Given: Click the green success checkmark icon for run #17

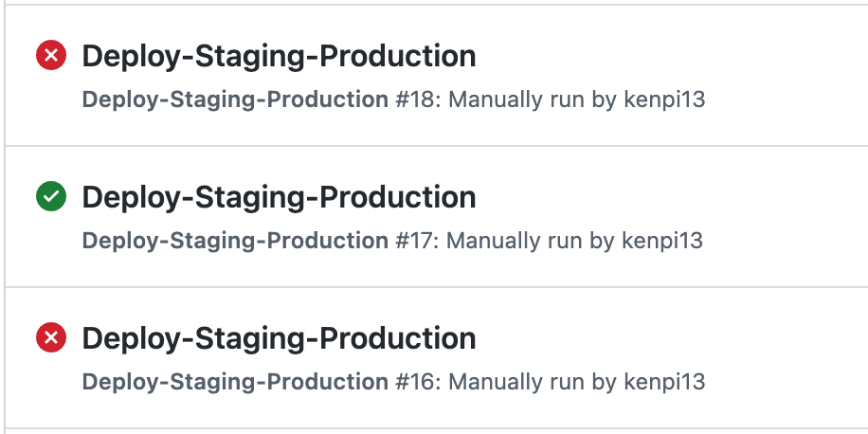Looking at the screenshot, I should click(51, 196).
